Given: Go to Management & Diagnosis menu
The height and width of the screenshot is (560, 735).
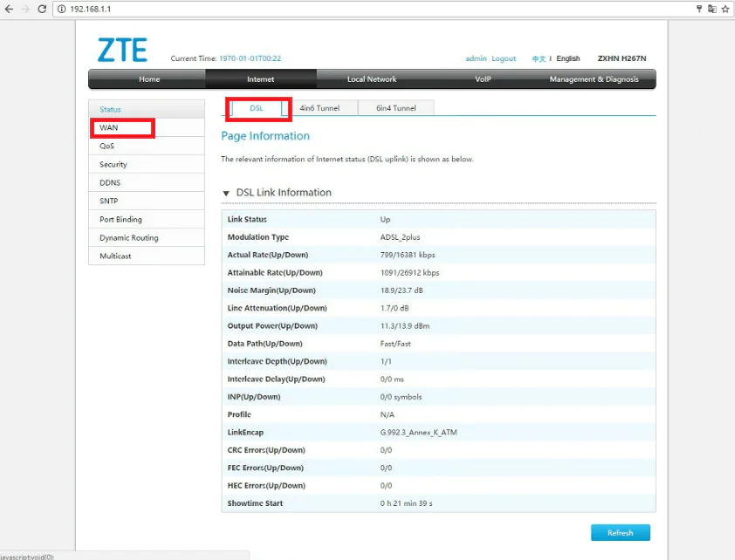Looking at the screenshot, I should click(x=594, y=79).
